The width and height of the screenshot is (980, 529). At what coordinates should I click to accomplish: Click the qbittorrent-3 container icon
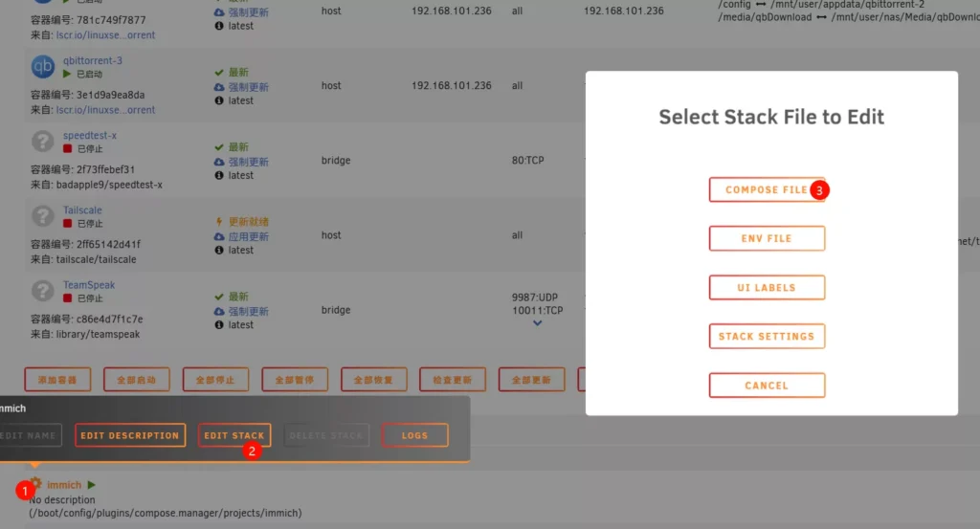coord(43,67)
